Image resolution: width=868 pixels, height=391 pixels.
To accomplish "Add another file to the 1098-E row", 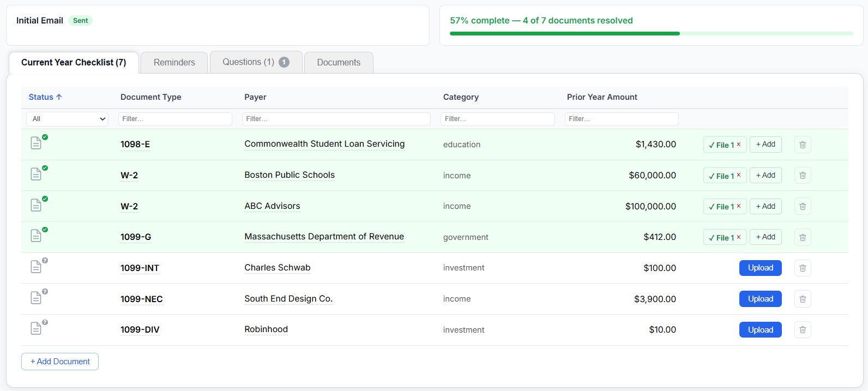I will tap(765, 145).
